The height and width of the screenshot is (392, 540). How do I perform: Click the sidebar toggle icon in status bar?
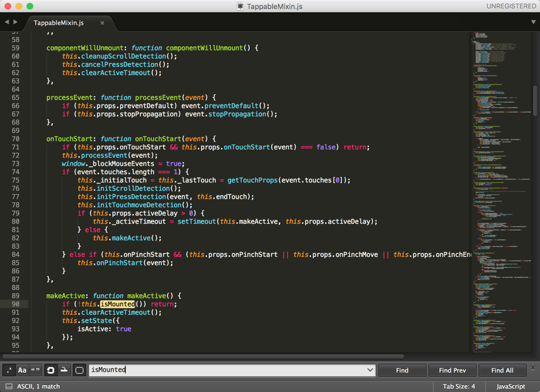tap(8, 387)
